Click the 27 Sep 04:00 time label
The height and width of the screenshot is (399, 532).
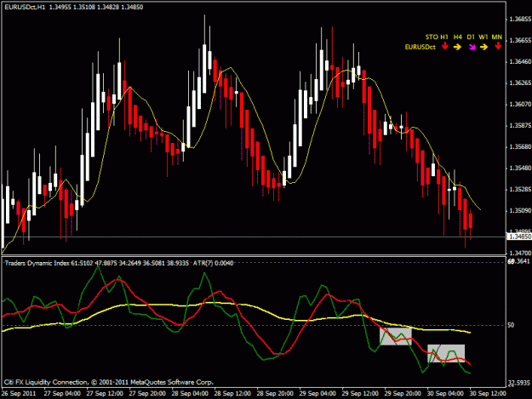(x=62, y=394)
